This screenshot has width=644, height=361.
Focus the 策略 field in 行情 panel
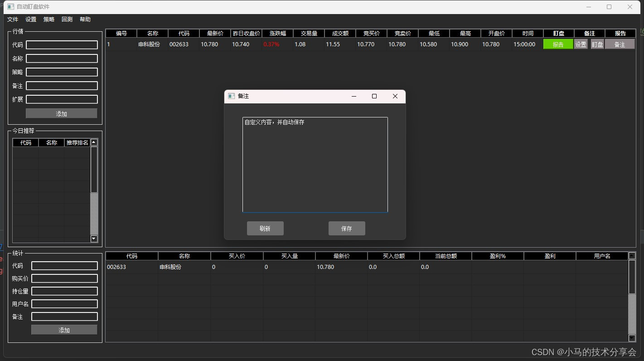[x=62, y=72]
